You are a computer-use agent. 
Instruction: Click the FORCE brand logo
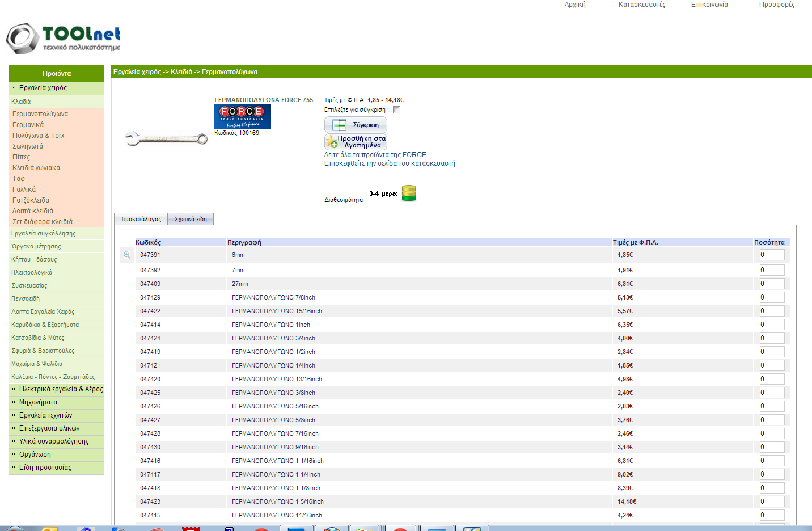pos(243,116)
